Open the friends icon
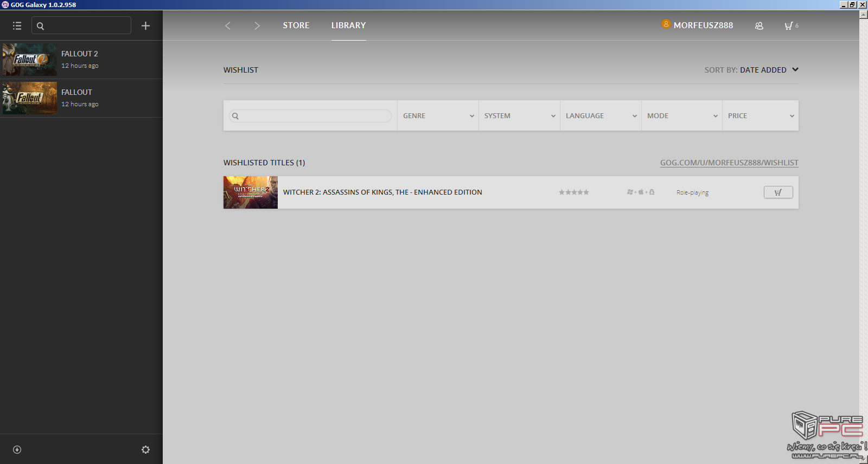The image size is (868, 464). (x=759, y=25)
